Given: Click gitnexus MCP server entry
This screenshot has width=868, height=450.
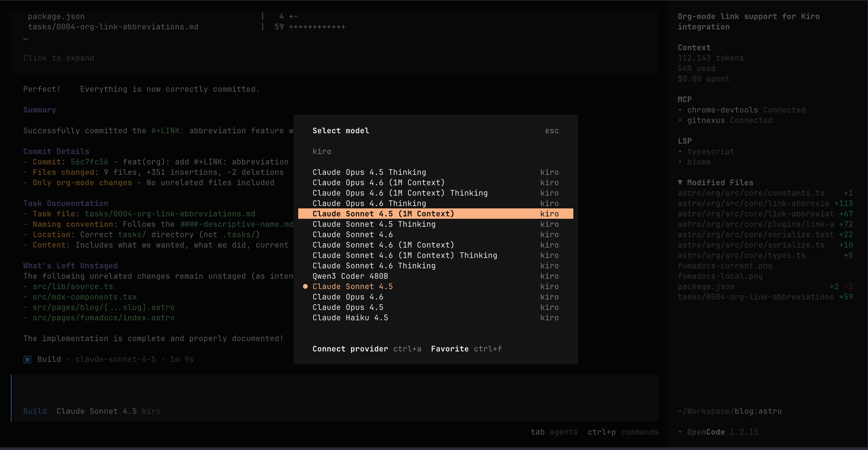Looking at the screenshot, I should pyautogui.click(x=706, y=121).
